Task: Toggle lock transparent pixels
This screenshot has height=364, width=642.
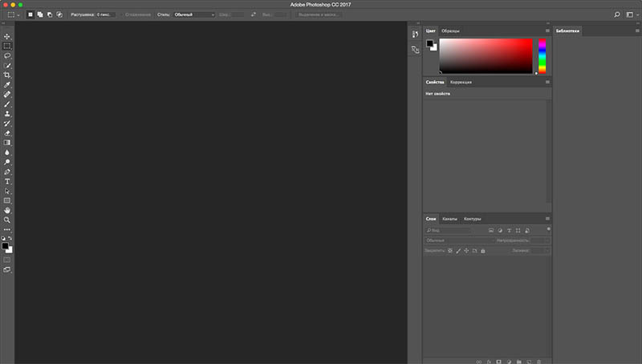Action: pos(450,251)
